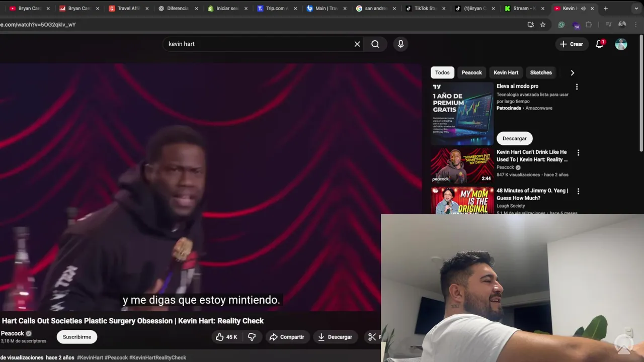Close the Travel Affi tab
Image resolution: width=644 pixels, height=362 pixels.
pos(147,8)
